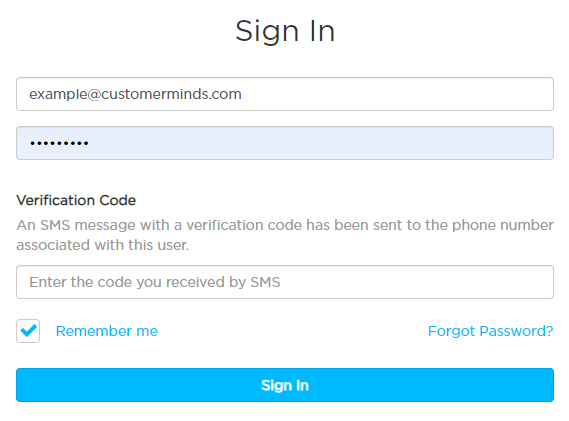Viewport: 569px width, 421px height.
Task: Click the 'Enter the code you received' placeholder
Action: [x=155, y=282]
